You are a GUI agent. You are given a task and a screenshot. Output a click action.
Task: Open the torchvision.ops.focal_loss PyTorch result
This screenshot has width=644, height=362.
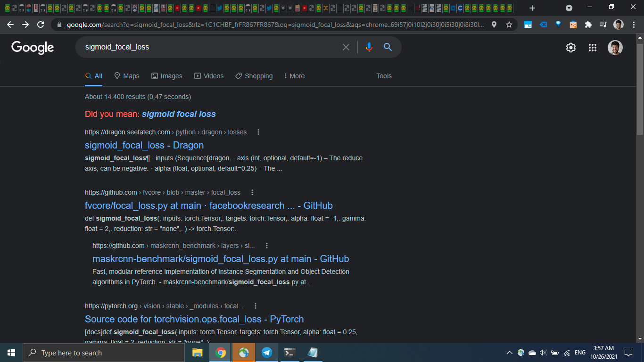pos(194,319)
